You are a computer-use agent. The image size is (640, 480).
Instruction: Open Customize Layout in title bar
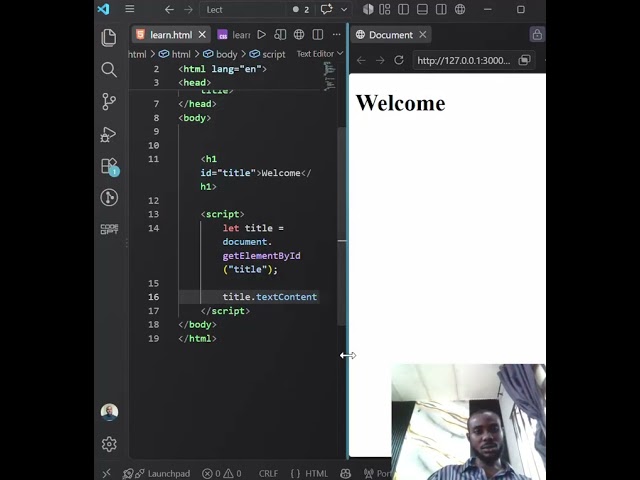[x=384, y=9]
